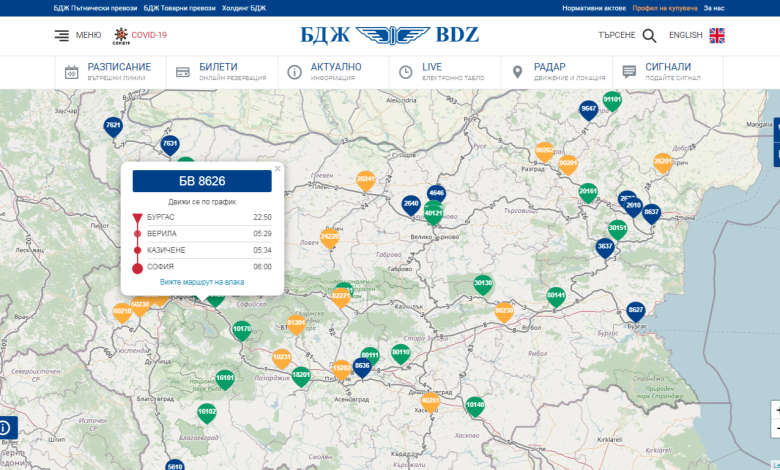
Task: Select orange train marker 82271
Action: (x=341, y=297)
